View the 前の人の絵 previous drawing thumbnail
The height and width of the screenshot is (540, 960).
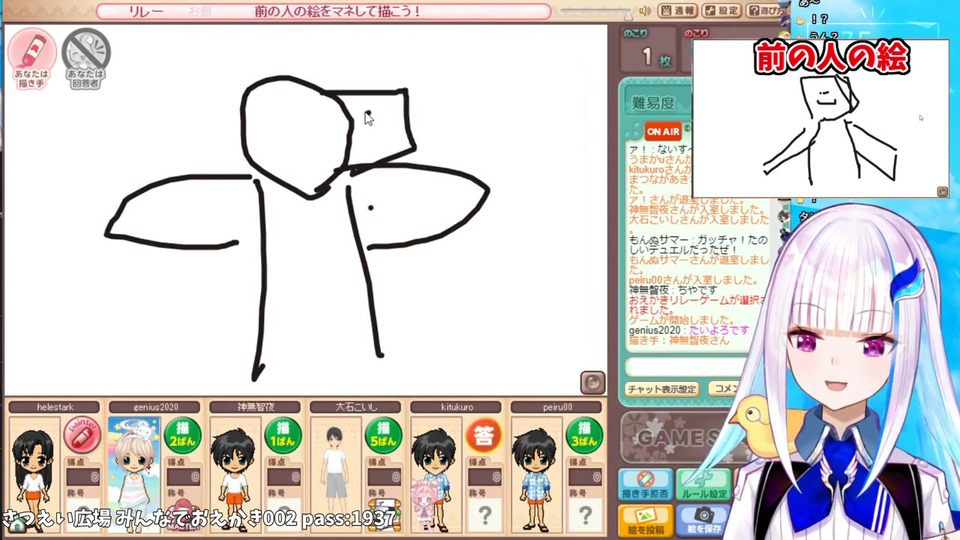click(x=820, y=118)
